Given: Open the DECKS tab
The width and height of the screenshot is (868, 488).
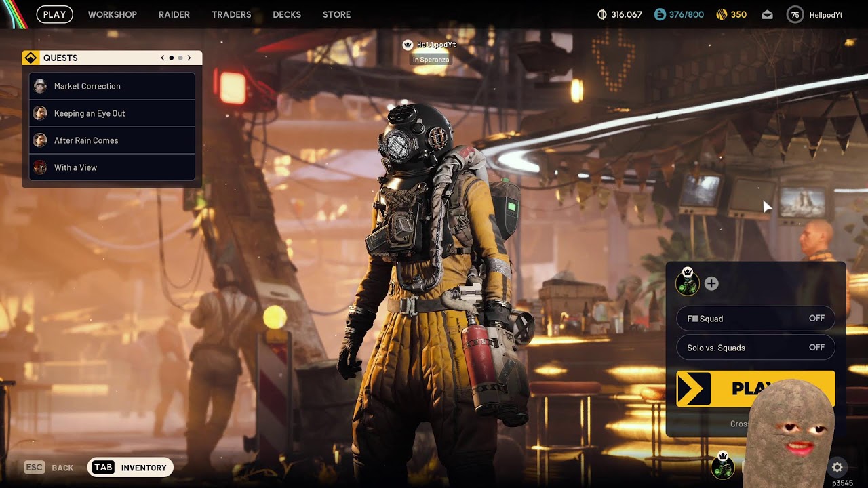Looking at the screenshot, I should pyautogui.click(x=287, y=14).
